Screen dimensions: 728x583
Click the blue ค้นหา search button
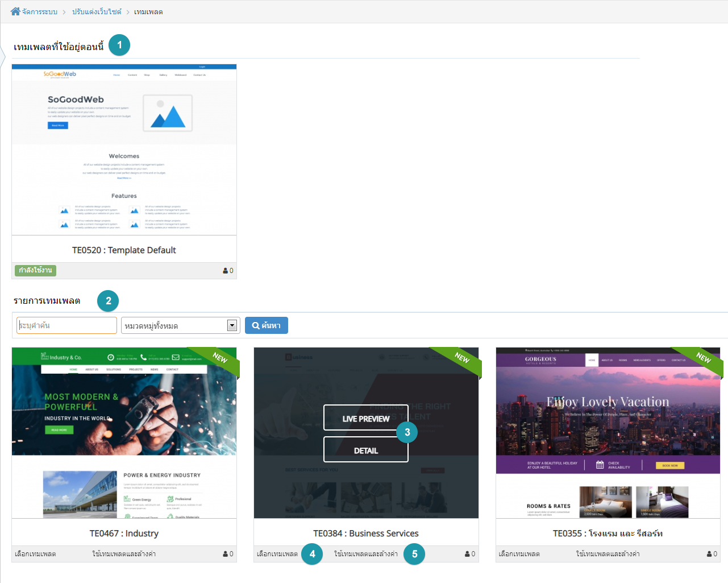(267, 325)
